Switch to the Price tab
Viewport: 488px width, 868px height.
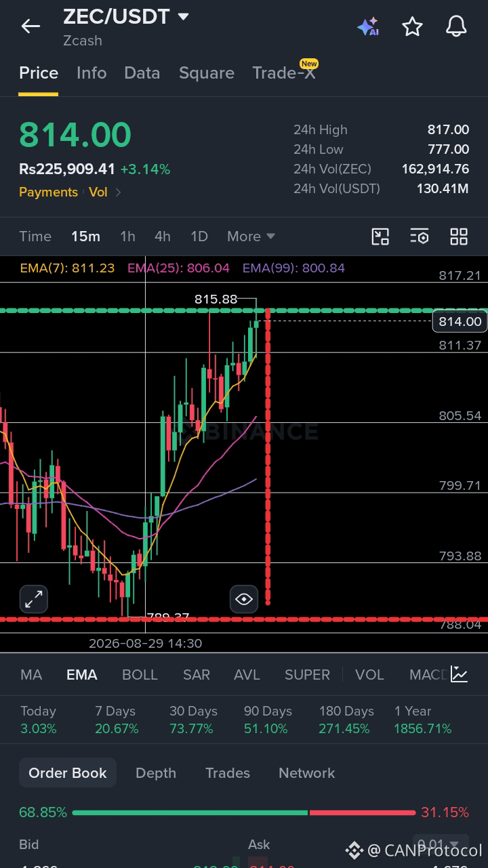point(39,73)
